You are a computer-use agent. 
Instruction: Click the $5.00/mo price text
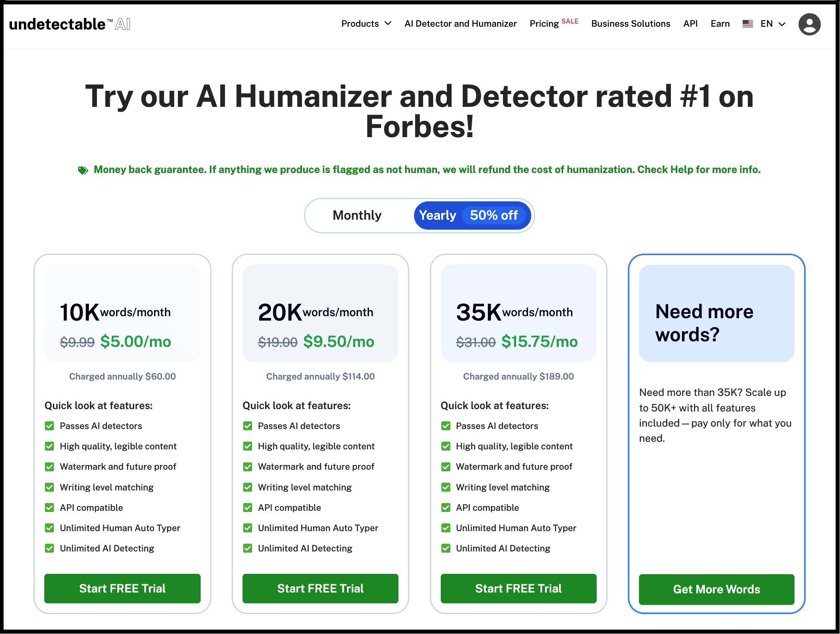pyautogui.click(x=136, y=342)
